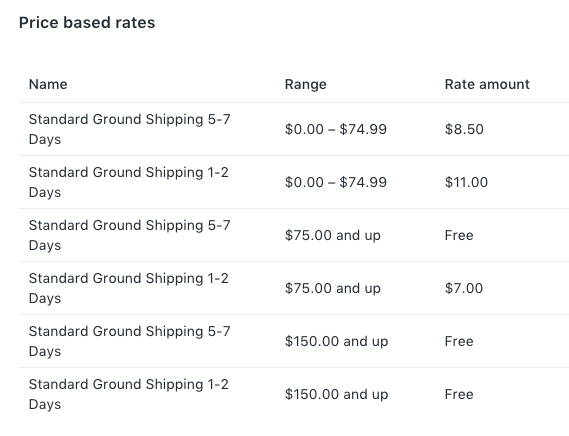Click the price range beside the $8.50 rate
The image size is (569, 436).
tap(336, 129)
